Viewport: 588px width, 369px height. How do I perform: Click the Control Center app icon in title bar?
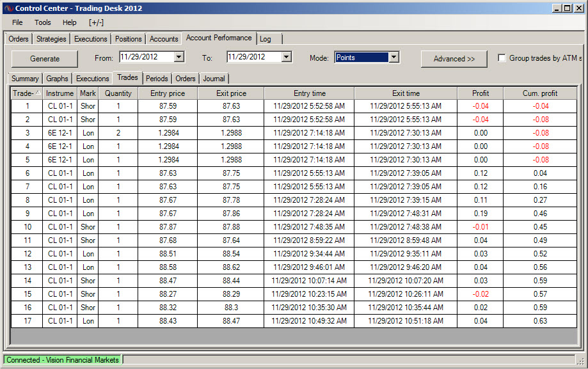tap(9, 8)
